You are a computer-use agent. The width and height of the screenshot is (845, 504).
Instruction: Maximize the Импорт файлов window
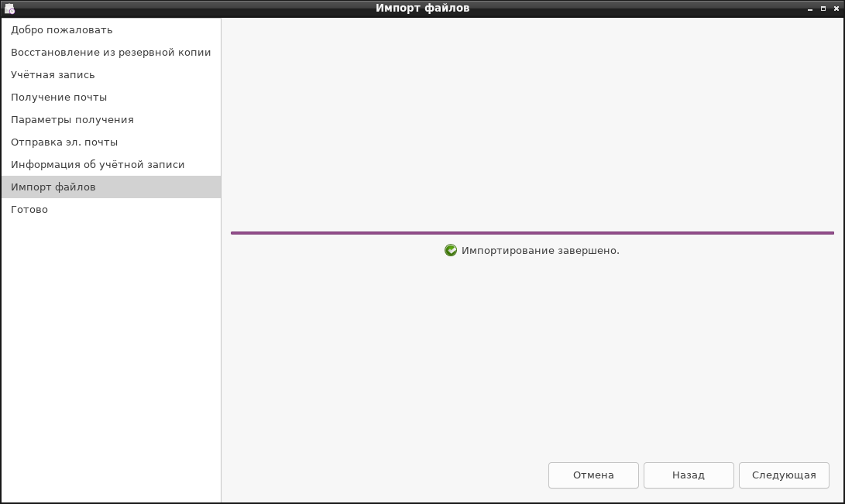pos(823,9)
